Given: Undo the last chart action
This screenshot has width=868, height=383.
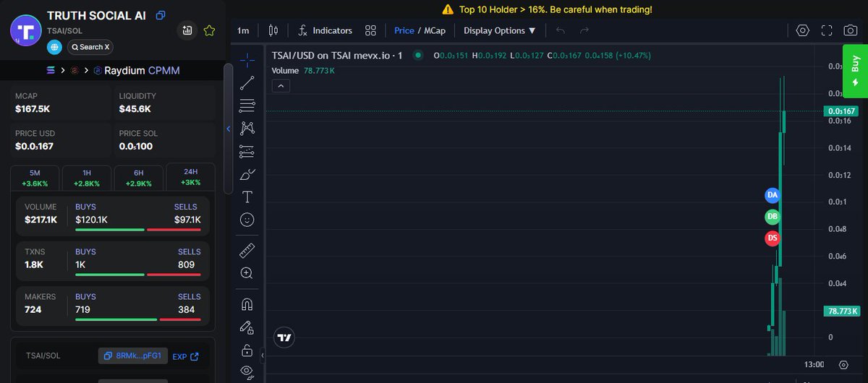Looking at the screenshot, I should point(561,30).
